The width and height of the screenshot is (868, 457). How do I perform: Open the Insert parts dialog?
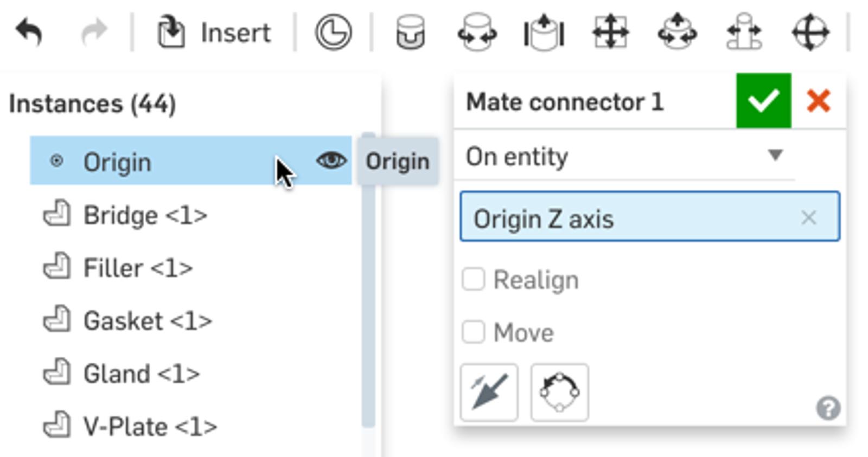(x=214, y=33)
